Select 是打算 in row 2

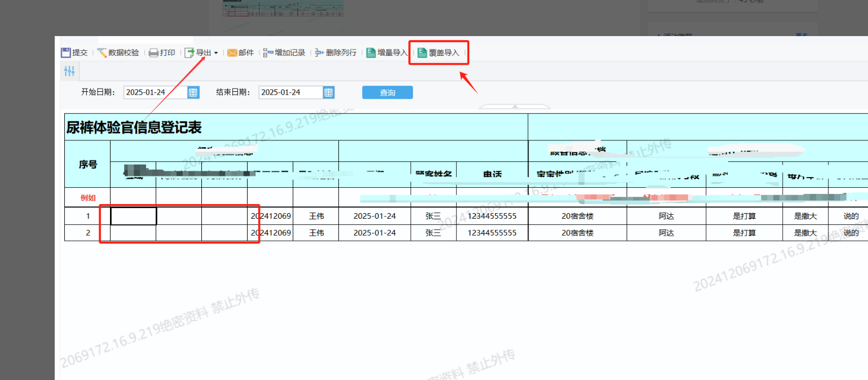point(744,232)
